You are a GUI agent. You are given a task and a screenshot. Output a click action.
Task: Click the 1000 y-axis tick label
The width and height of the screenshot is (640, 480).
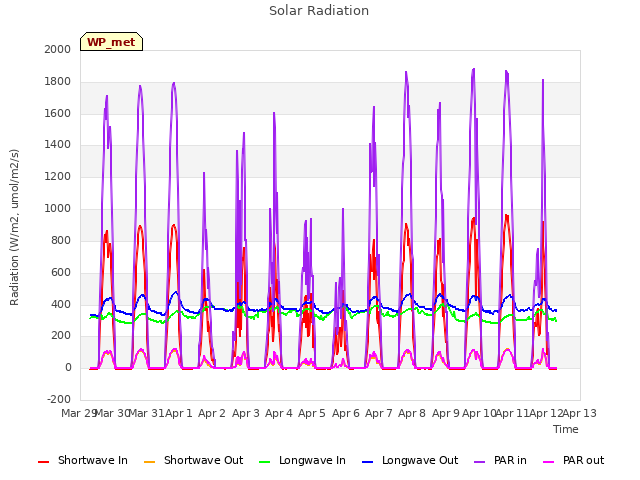58,209
